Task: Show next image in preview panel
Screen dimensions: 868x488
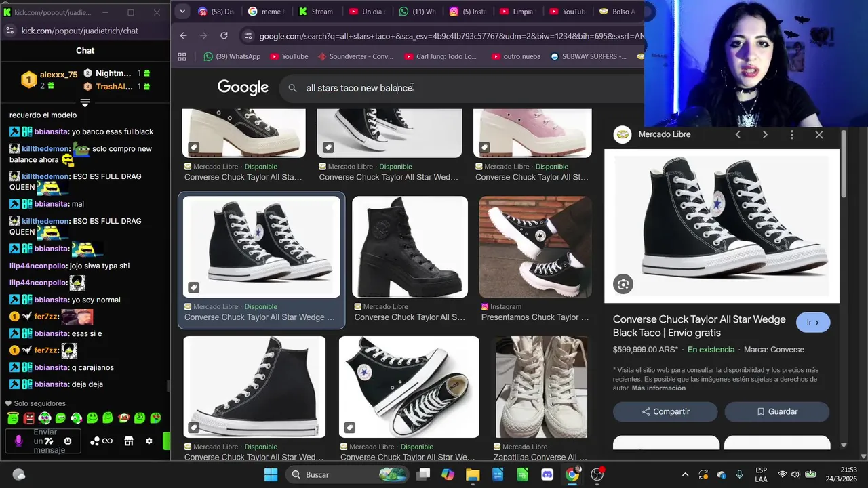Action: tap(765, 134)
